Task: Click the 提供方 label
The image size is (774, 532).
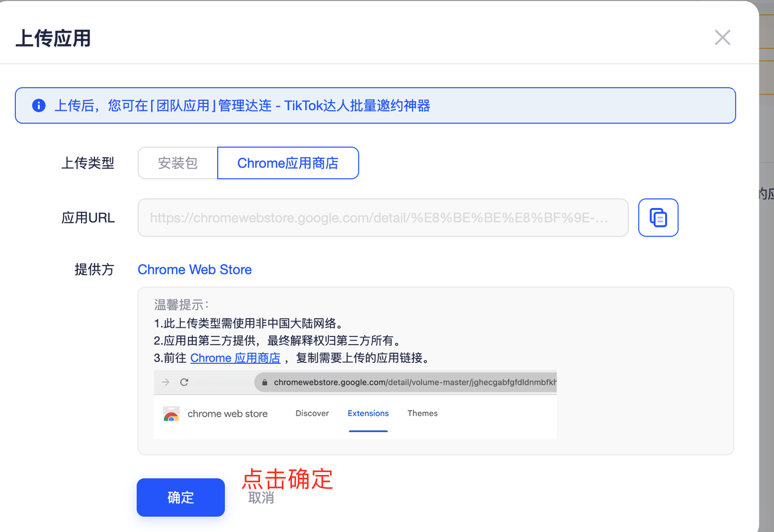Action: pos(94,270)
